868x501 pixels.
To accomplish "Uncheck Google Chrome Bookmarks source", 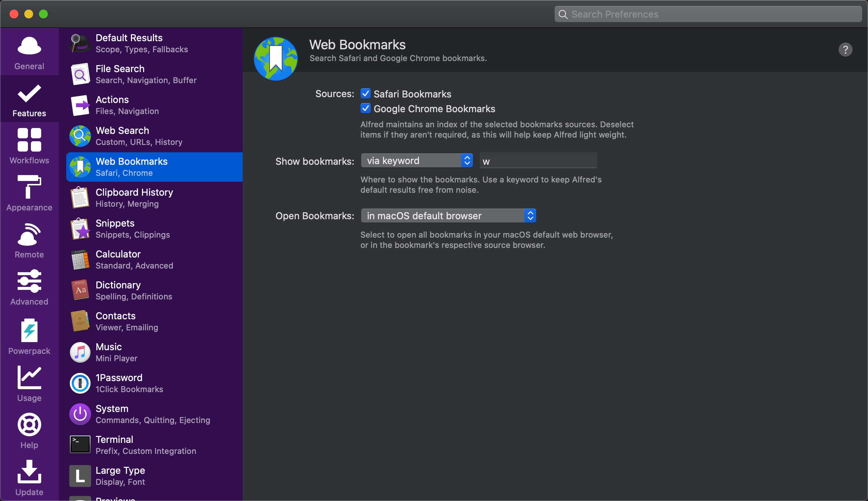I will coord(365,109).
